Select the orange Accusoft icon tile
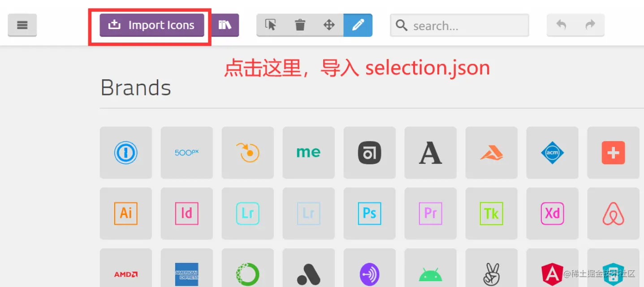This screenshot has height=287, width=644. tap(492, 153)
